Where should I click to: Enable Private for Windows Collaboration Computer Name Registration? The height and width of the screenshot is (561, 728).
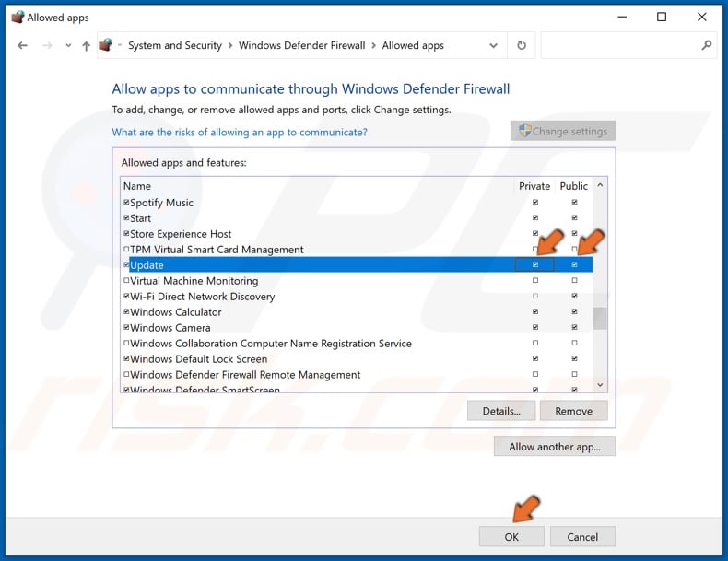click(x=535, y=343)
